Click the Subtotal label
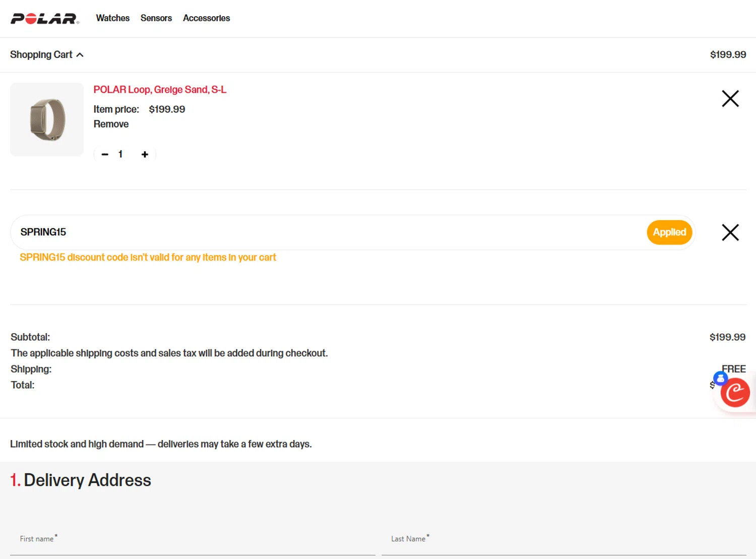Image resolution: width=756 pixels, height=559 pixels. pyautogui.click(x=30, y=337)
